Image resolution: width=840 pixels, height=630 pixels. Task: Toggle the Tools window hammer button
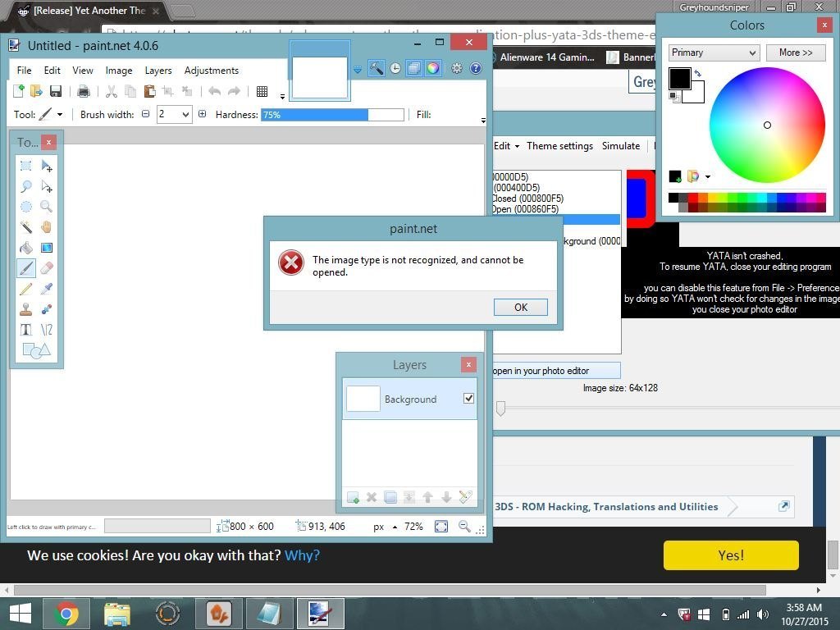[377, 68]
